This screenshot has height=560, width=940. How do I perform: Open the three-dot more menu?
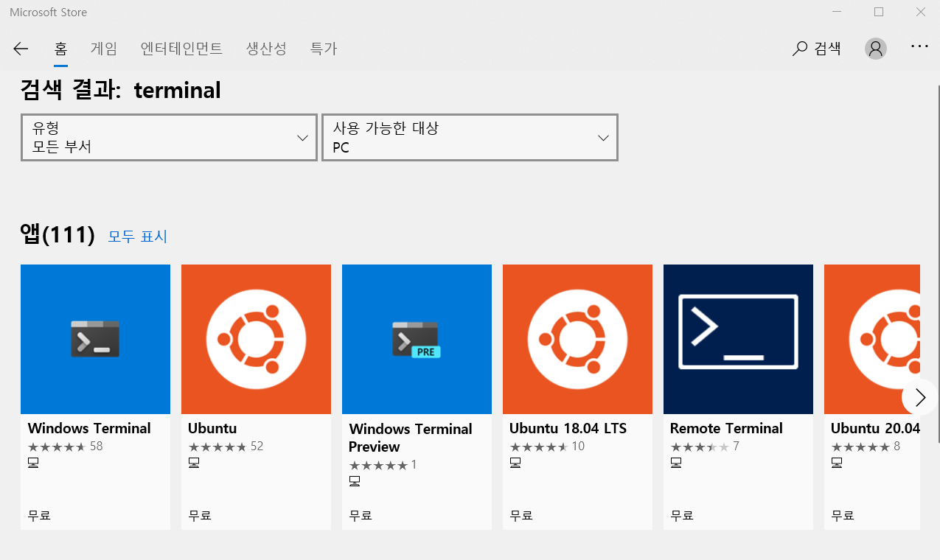919,46
